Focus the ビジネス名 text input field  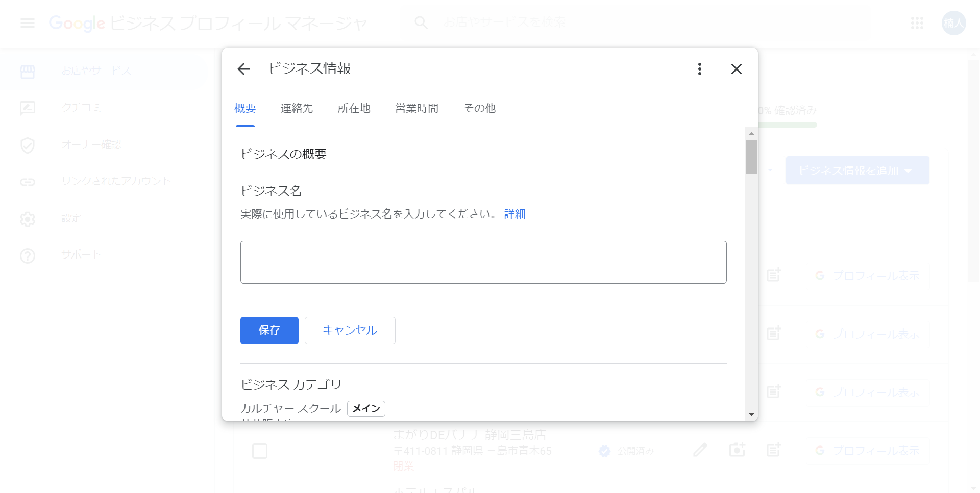[x=483, y=262]
